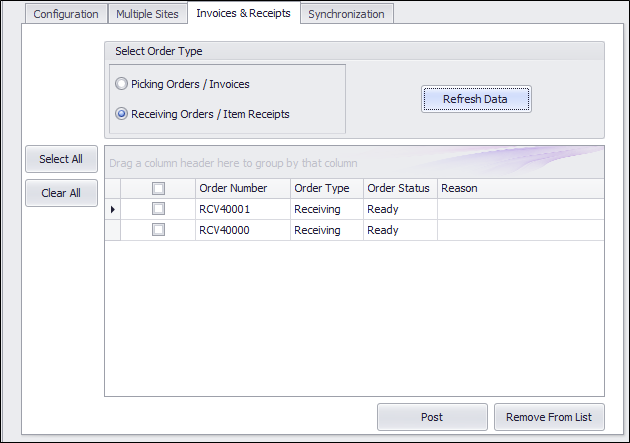
Task: Select the row indicator arrow for RCV40001
Action: (x=112, y=209)
